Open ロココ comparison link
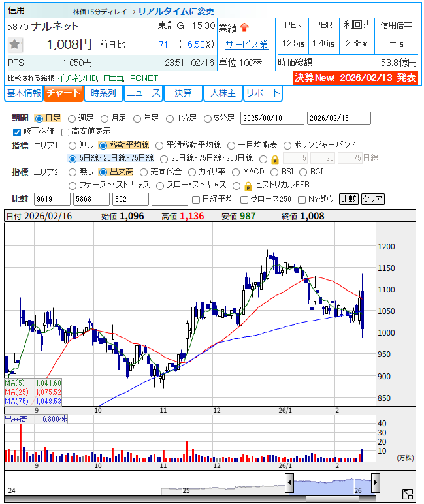This screenshot has width=424, height=504. (x=114, y=78)
